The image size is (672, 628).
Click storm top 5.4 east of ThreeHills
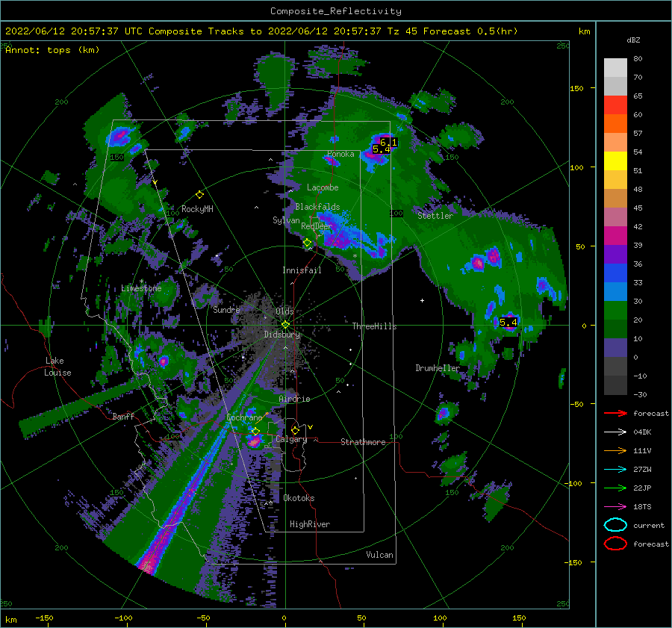tap(508, 323)
